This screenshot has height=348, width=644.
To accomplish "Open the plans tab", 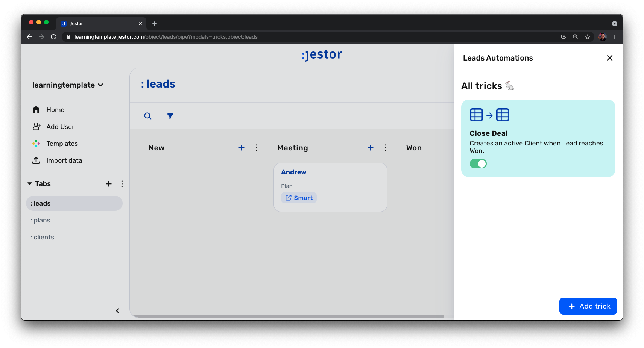I will [40, 220].
